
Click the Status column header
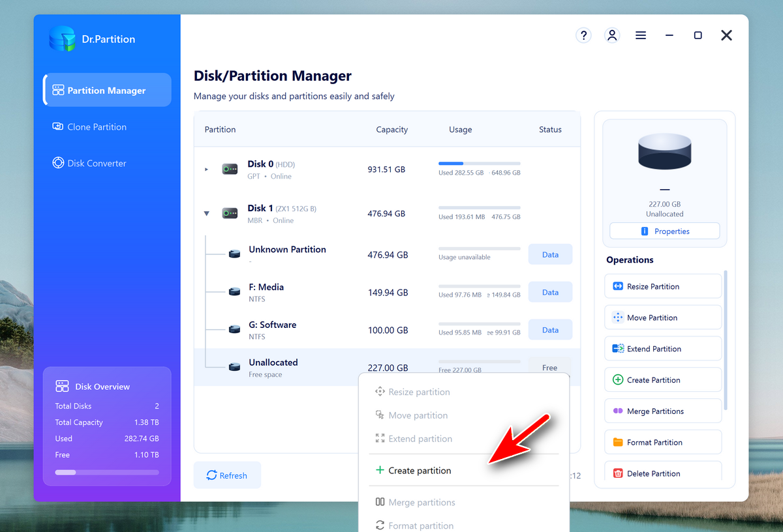click(550, 129)
